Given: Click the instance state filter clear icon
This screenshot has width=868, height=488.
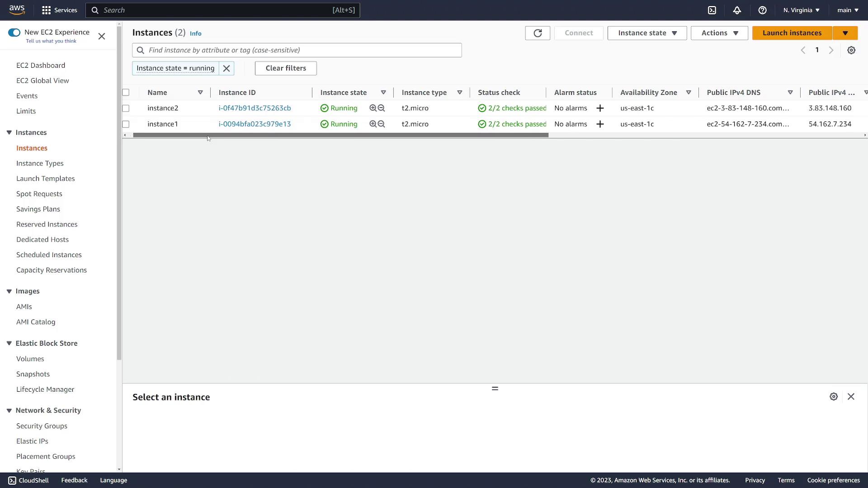Looking at the screenshot, I should [x=226, y=68].
